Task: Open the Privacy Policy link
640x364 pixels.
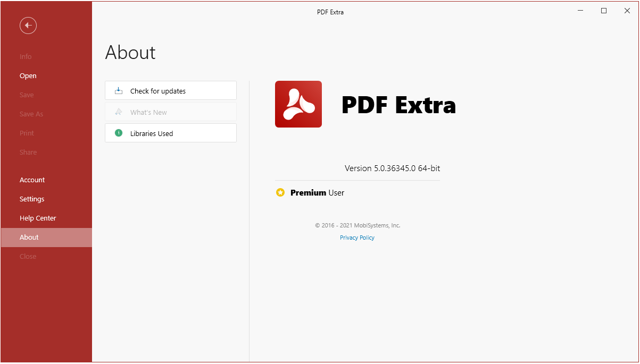Action: pyautogui.click(x=357, y=238)
